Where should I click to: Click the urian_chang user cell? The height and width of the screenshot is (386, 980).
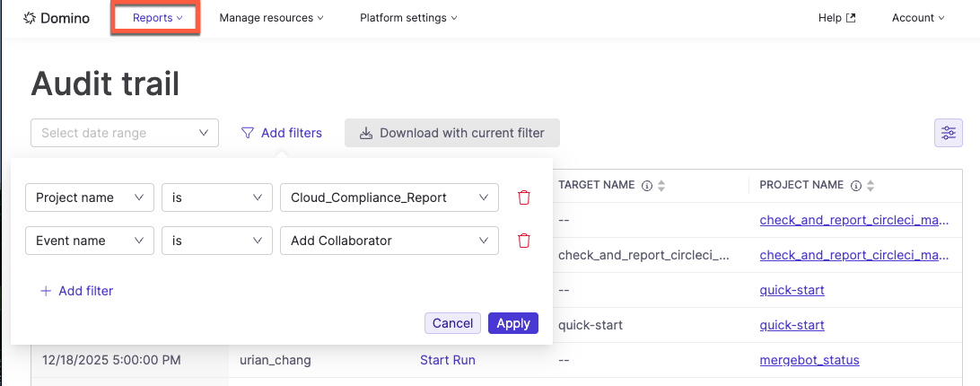click(275, 360)
